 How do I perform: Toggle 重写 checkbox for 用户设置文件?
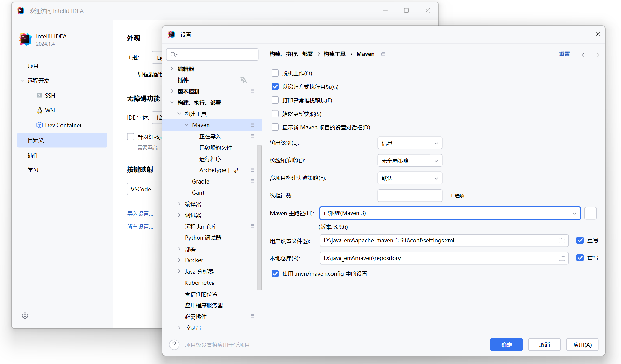[580, 241]
